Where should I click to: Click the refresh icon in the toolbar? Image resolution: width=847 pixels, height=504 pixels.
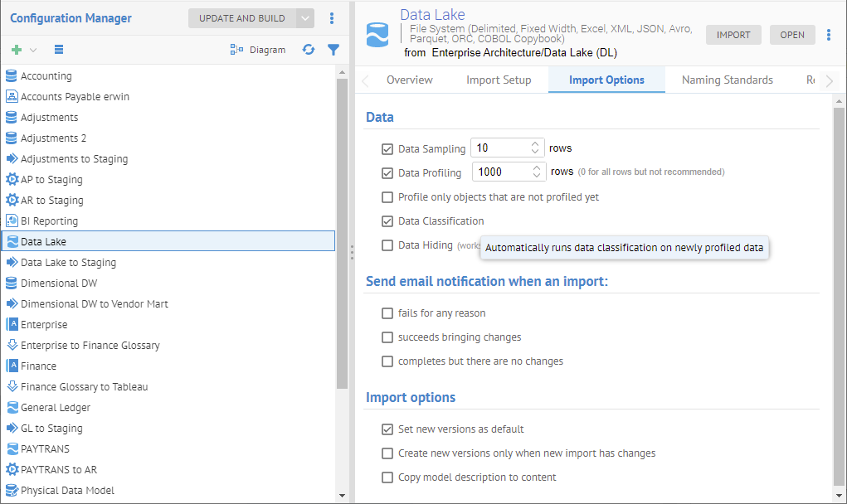[x=309, y=50]
